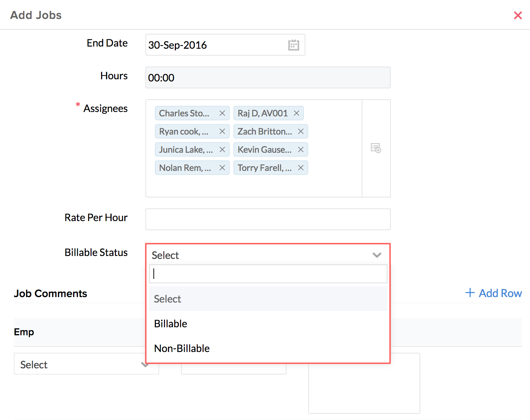Viewport: 530px width, 420px height.
Task: Click the Billable Status search box
Action: [268, 274]
